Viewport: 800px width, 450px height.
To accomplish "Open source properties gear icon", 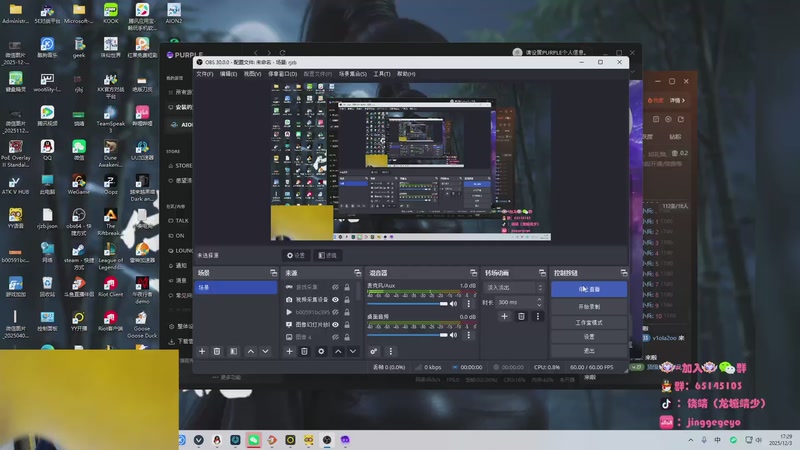I will click(321, 351).
